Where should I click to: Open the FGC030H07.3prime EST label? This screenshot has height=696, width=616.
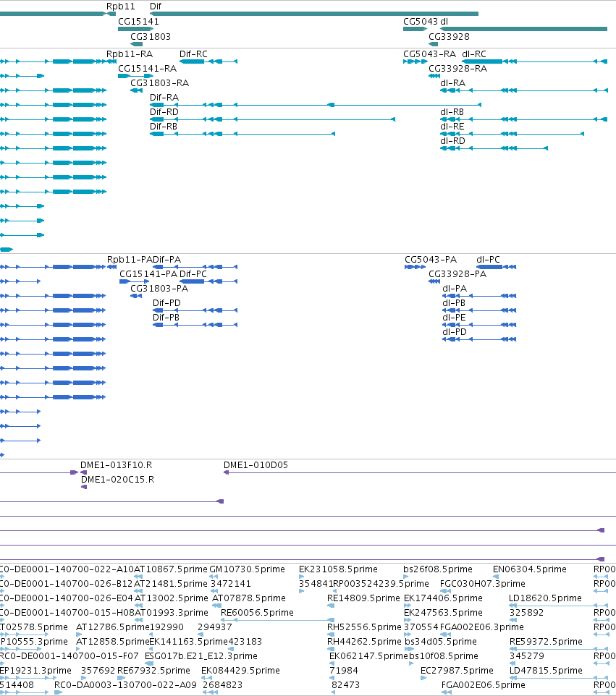(483, 584)
